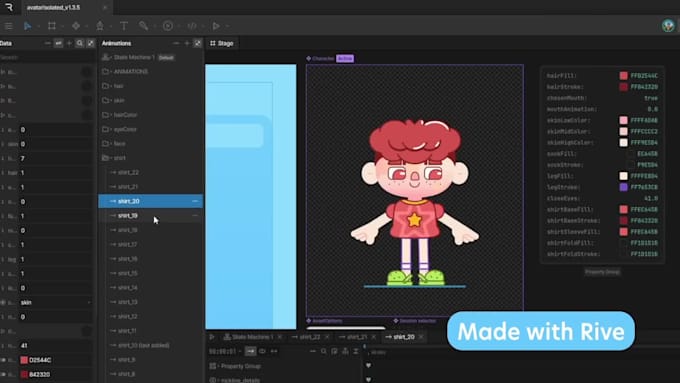Image resolution: width=680 pixels, height=383 pixels.
Task: Click the code brackets toolbar icon
Action: (192, 26)
